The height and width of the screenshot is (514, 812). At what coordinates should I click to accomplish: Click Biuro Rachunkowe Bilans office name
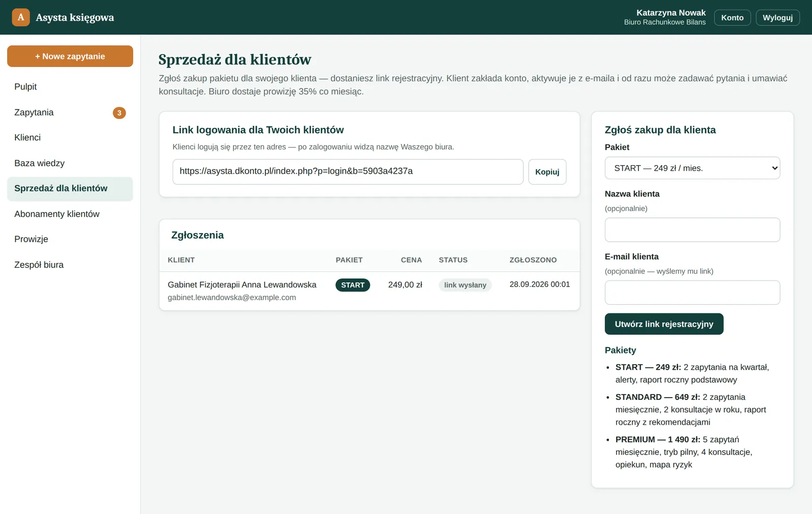coord(665,22)
